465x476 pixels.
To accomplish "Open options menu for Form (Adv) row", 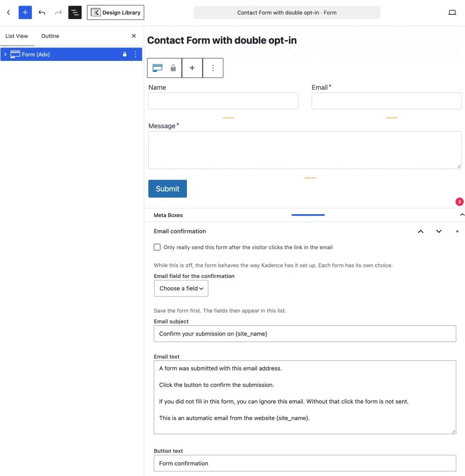I will (x=135, y=54).
